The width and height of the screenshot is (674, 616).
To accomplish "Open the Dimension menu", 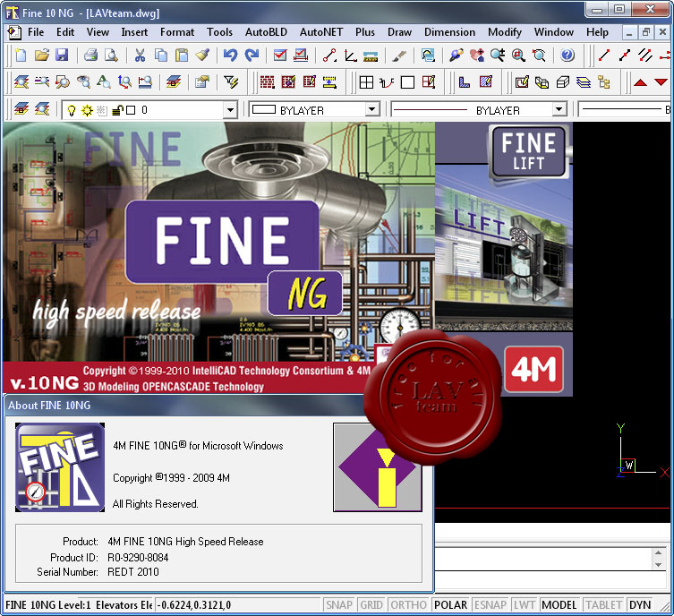I will [449, 32].
